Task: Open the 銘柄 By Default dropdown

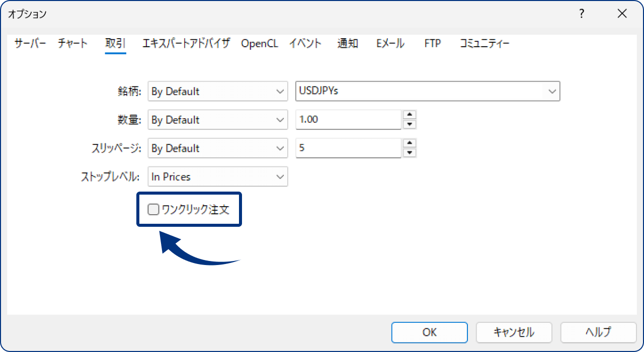Action: 217,92
